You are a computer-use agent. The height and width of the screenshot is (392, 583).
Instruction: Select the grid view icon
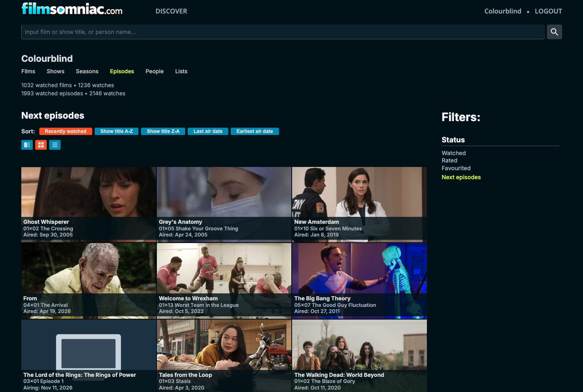(x=41, y=145)
